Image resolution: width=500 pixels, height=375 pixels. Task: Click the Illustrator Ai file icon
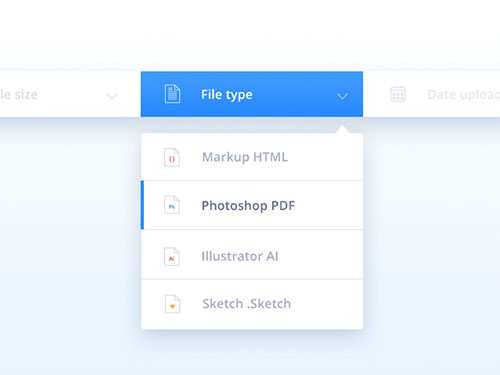tap(172, 257)
